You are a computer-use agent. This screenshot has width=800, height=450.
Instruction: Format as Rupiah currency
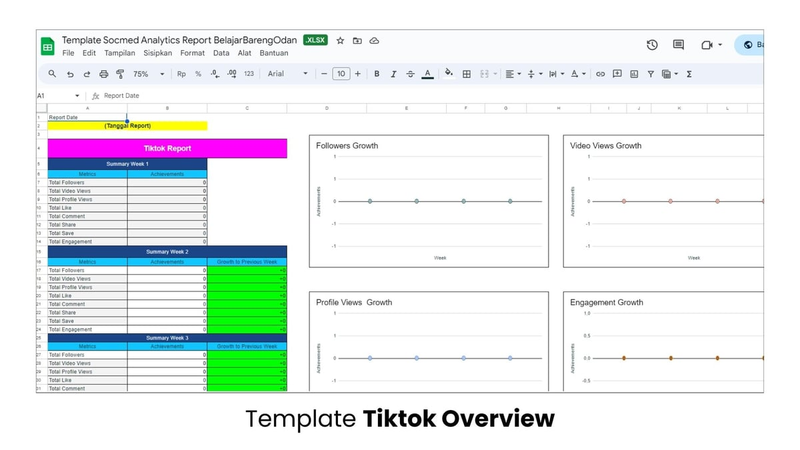181,74
